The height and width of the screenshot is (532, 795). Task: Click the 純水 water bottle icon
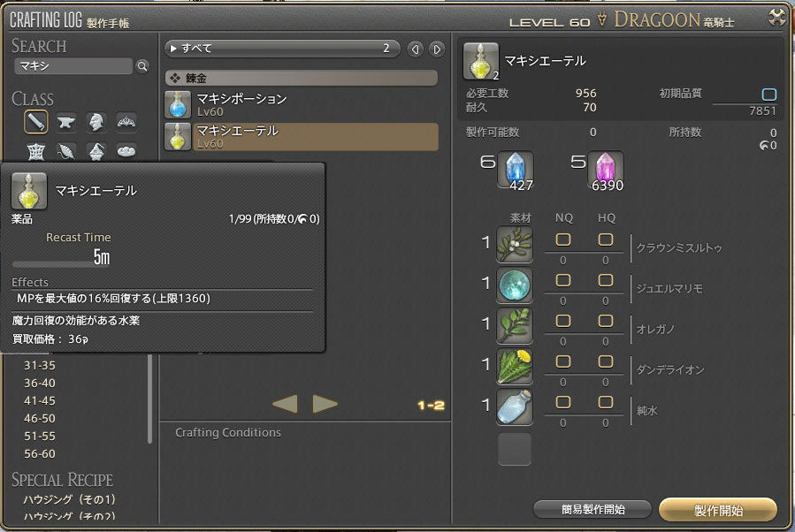point(515,407)
